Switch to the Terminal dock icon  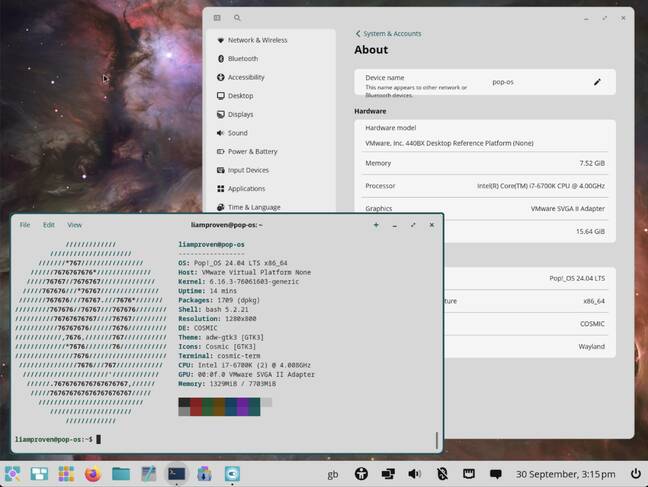pyautogui.click(x=176, y=474)
